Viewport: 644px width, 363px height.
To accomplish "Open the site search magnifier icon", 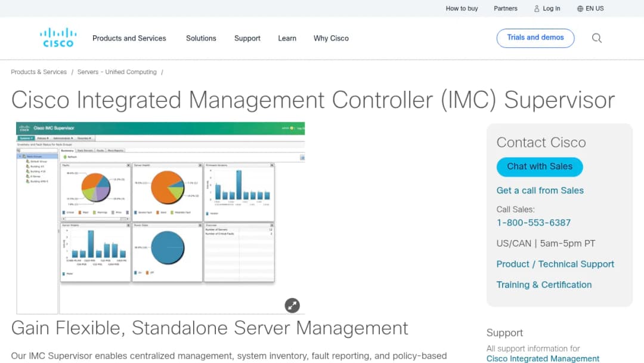I will tap(597, 38).
